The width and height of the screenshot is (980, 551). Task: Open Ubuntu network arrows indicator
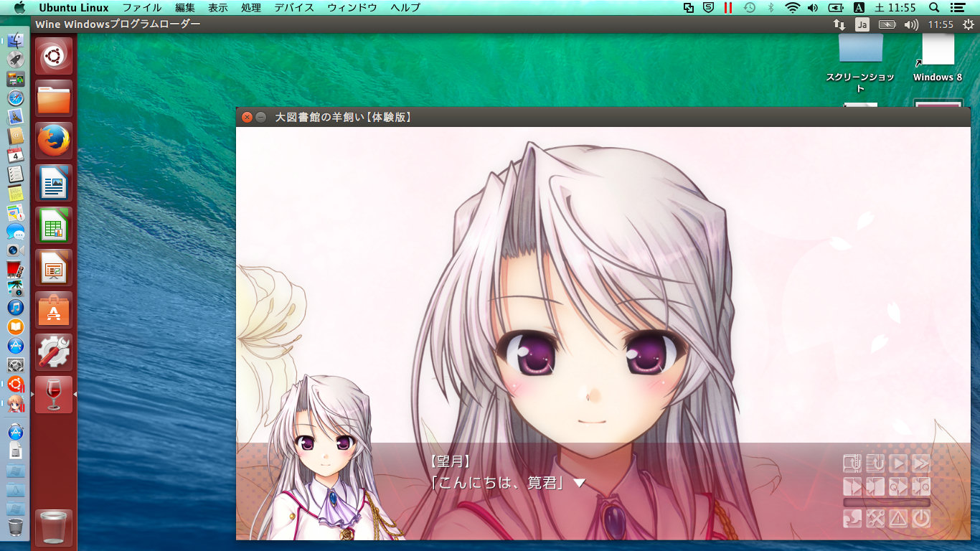pos(839,24)
